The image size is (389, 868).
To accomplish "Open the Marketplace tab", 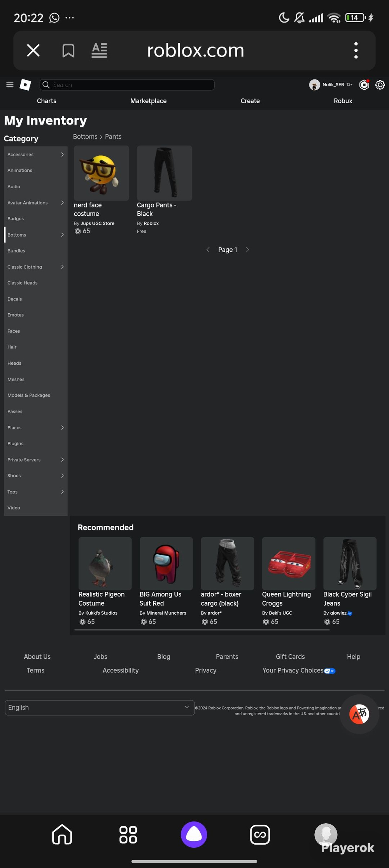I will (x=148, y=101).
